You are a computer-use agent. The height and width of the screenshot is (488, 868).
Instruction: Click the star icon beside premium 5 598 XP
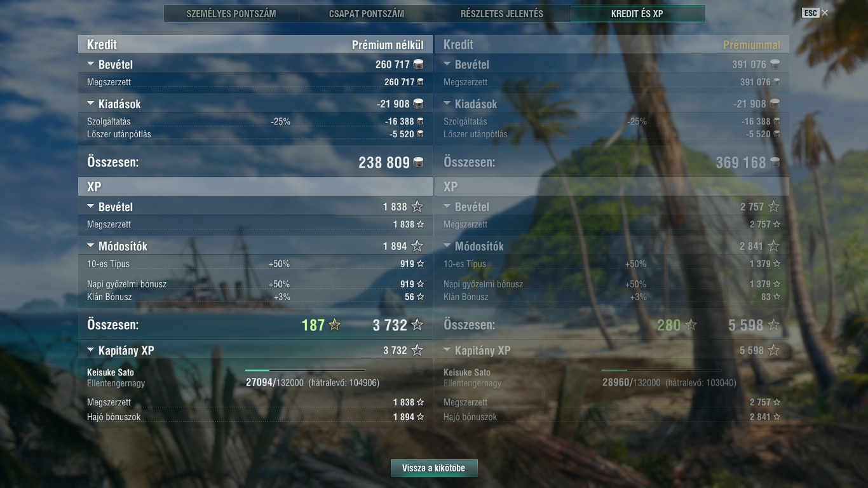tap(773, 325)
